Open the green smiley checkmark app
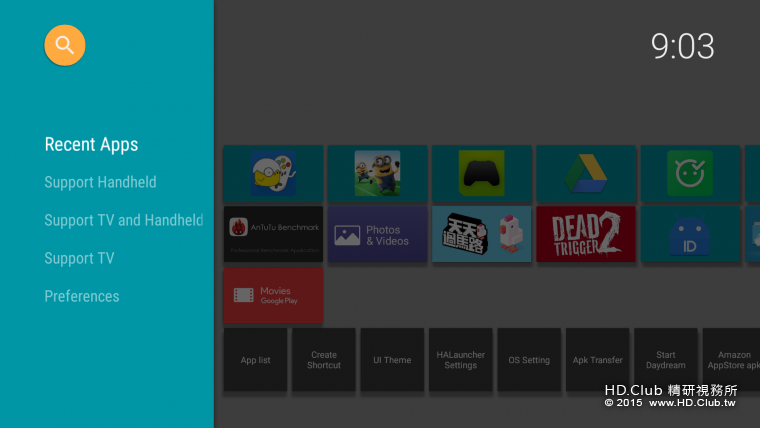This screenshot has height=428, width=760. (x=690, y=173)
